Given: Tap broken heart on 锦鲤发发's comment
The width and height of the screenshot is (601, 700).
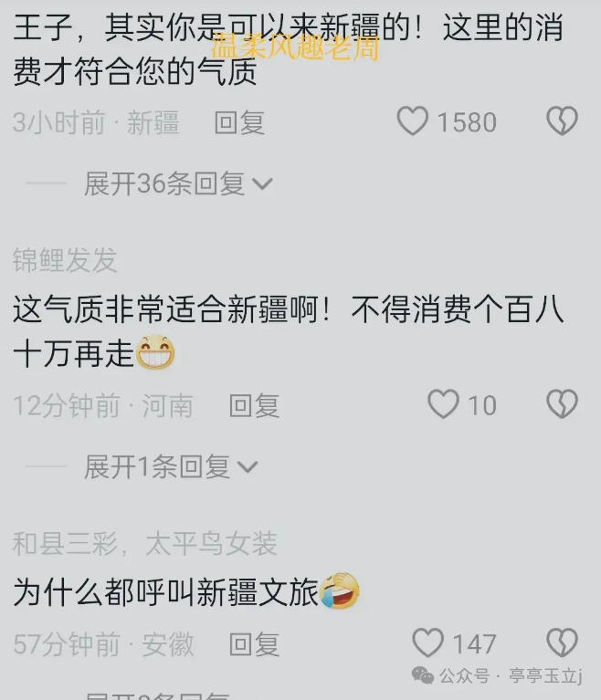Looking at the screenshot, I should pos(562,404).
